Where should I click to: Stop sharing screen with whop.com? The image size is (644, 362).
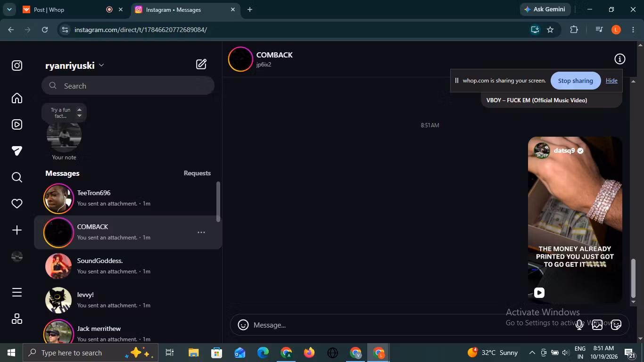pyautogui.click(x=576, y=81)
